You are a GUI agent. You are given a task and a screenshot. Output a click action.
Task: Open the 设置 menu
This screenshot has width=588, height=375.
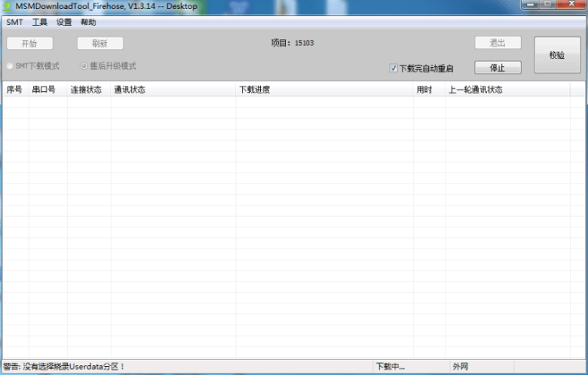tap(64, 23)
